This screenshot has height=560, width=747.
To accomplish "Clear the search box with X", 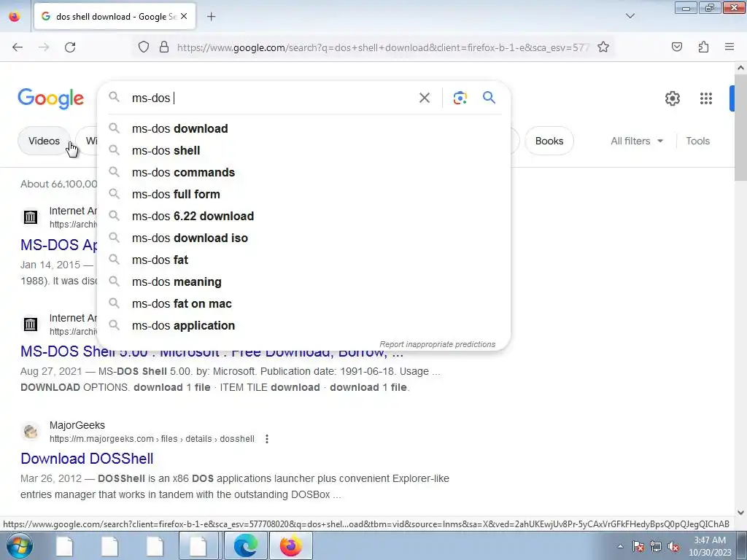I will click(425, 98).
